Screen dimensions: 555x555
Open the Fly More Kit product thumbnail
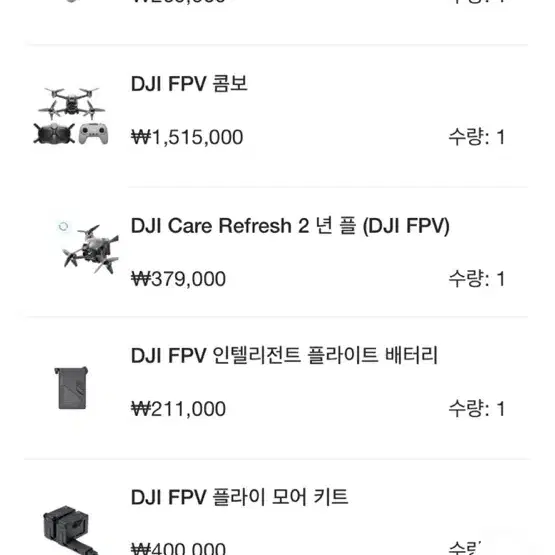click(x=71, y=530)
